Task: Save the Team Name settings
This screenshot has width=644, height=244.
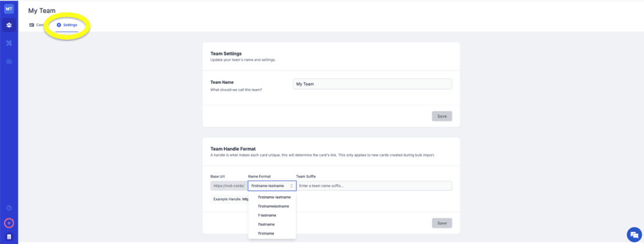Action: pos(442,116)
